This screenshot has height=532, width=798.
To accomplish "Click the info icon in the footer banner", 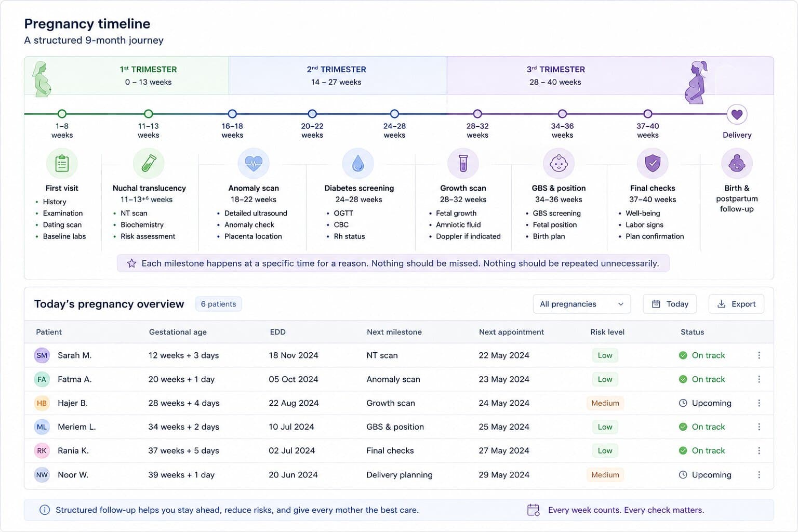I will coord(45,510).
